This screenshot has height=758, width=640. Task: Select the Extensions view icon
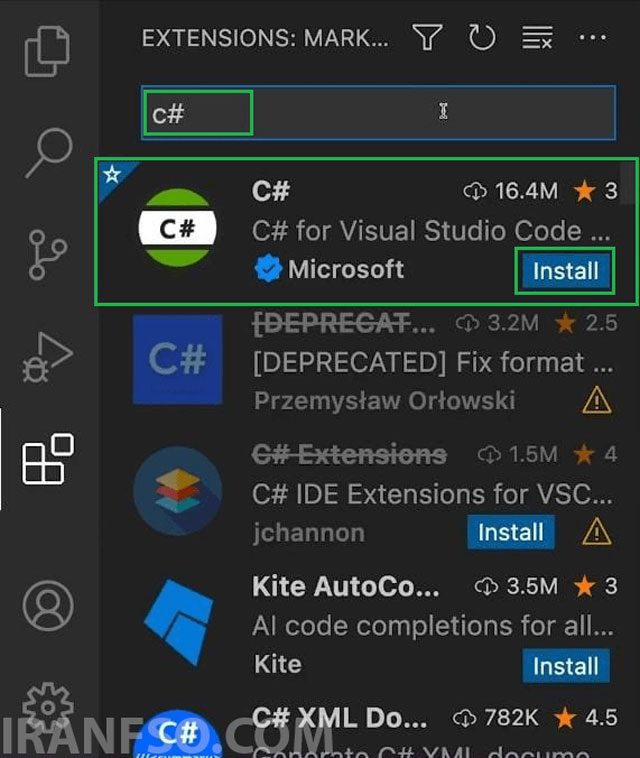click(48, 459)
